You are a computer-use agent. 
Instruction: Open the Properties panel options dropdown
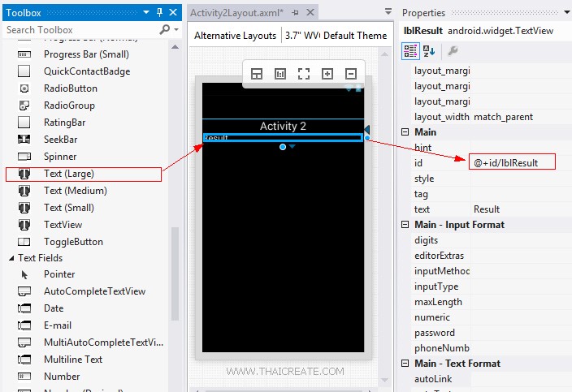[567, 12]
